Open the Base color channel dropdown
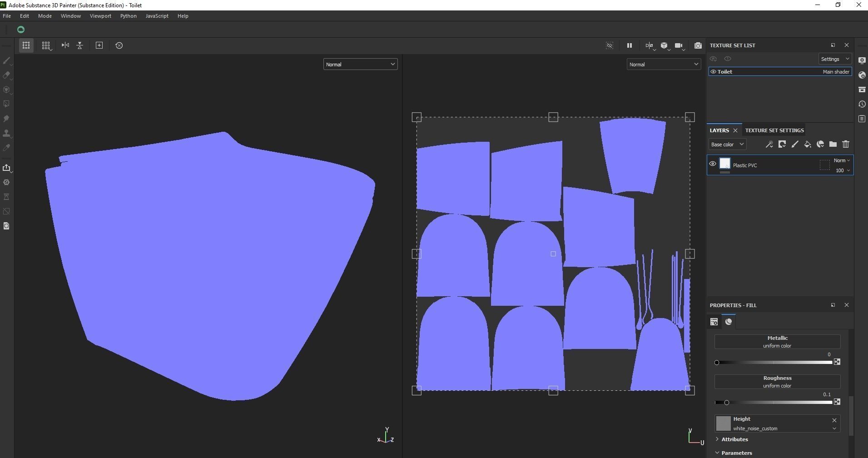This screenshot has height=458, width=868. [x=727, y=144]
